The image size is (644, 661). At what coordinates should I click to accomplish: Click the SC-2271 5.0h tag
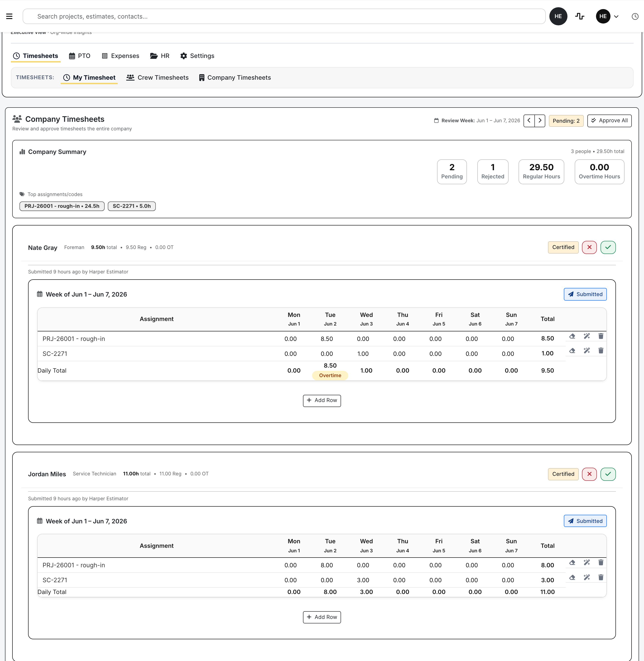coord(132,206)
